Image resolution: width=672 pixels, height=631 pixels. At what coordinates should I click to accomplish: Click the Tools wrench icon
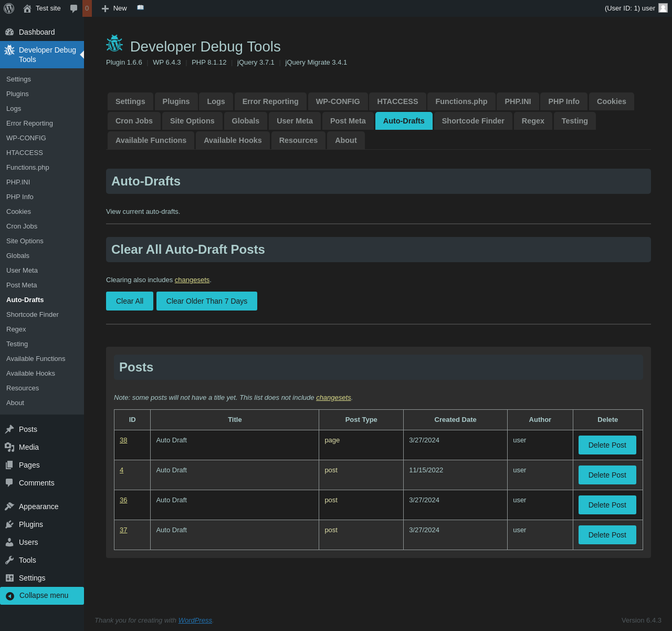[9, 560]
